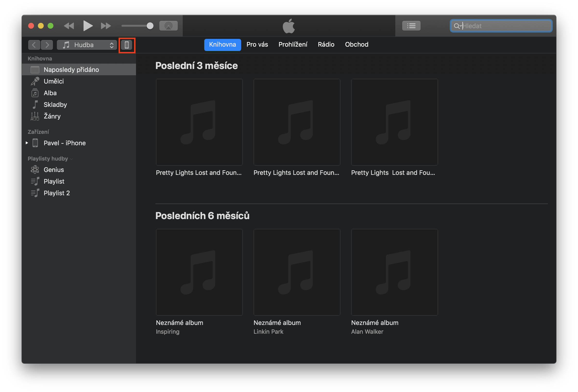
Task: Show the Up Next list
Action: coord(411,26)
